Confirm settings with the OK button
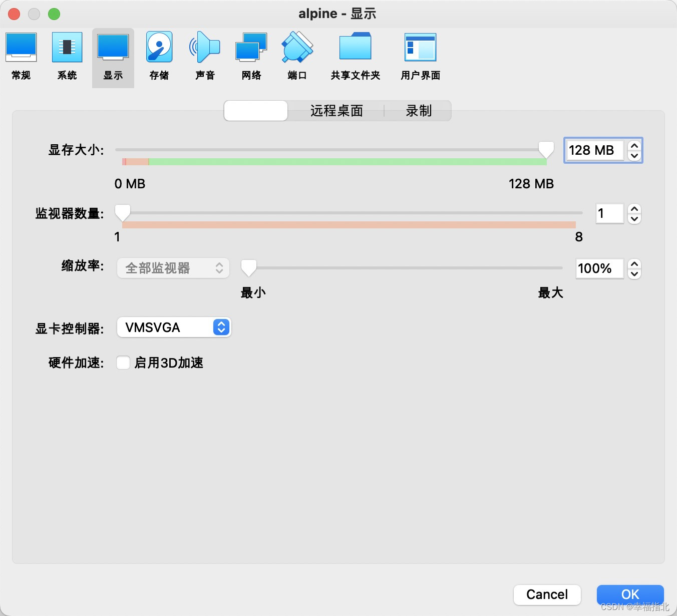Viewport: 677px width, 616px height. pyautogui.click(x=630, y=594)
